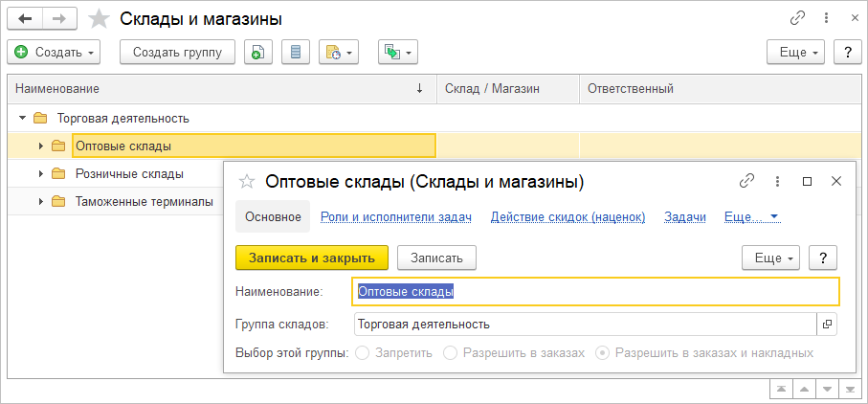Open the Группа складов field open button
Screen dimensions: 868x404
tap(828, 325)
